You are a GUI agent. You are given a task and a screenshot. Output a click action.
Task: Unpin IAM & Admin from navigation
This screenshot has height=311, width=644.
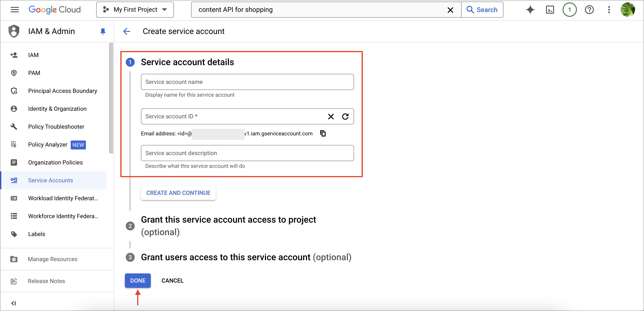103,32
